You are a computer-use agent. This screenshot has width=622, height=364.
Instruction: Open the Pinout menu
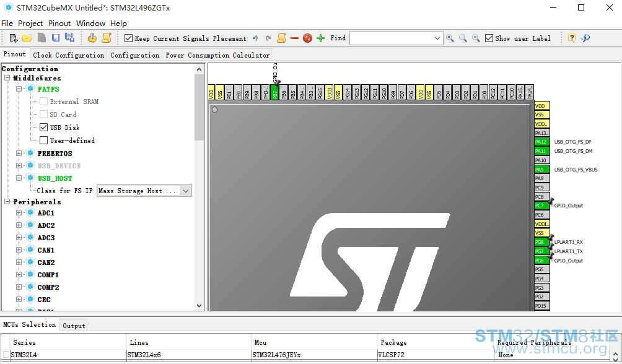[59, 24]
